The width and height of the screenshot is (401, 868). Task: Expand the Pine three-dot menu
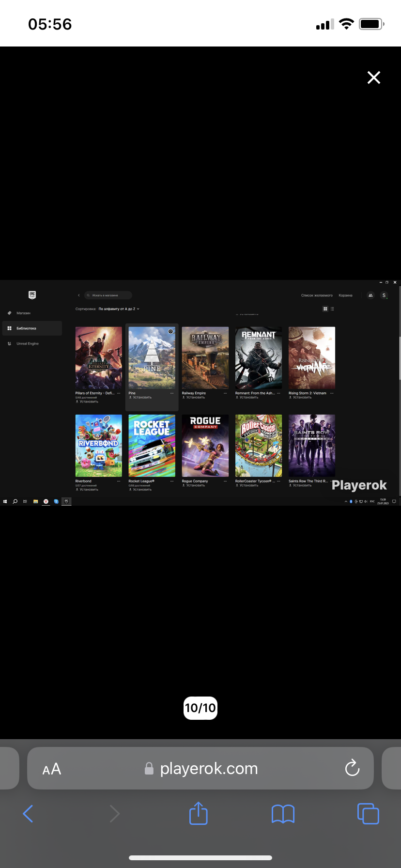tap(172, 393)
